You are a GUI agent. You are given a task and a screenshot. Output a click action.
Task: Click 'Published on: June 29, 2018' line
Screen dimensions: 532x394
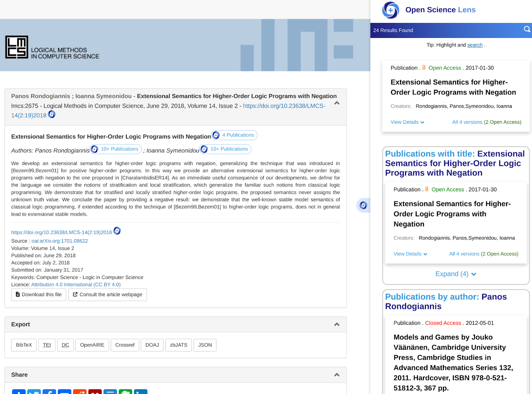tap(43, 256)
